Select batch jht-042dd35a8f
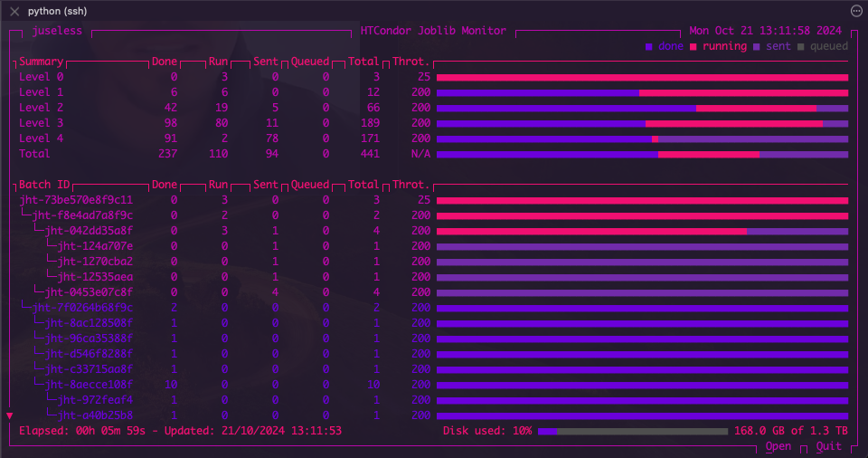Viewport: 868px width, 458px height. pyautogui.click(x=89, y=231)
